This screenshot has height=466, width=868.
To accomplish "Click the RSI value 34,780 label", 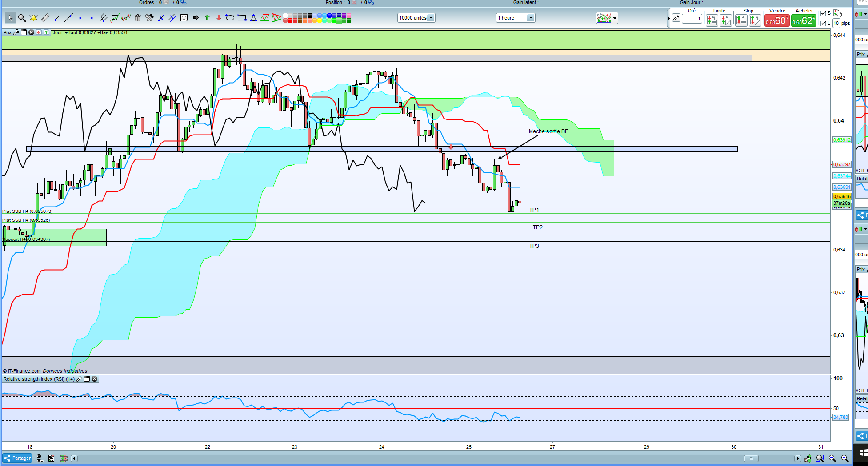I will [840, 417].
